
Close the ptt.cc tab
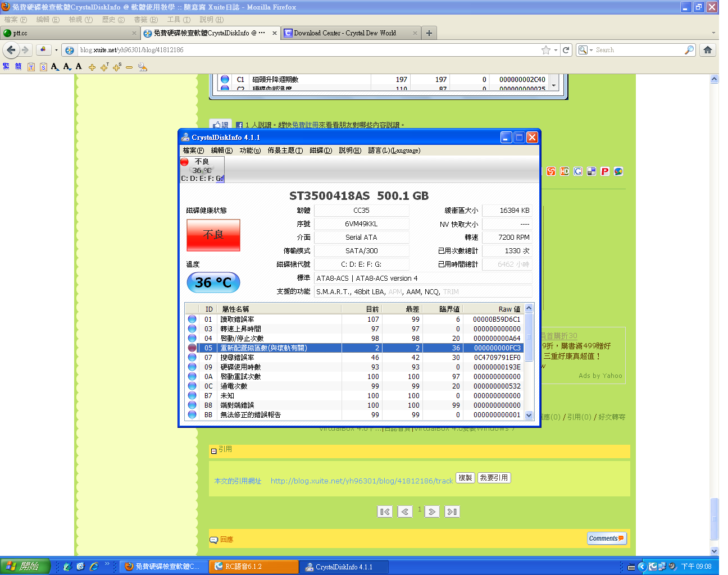pos(134,33)
